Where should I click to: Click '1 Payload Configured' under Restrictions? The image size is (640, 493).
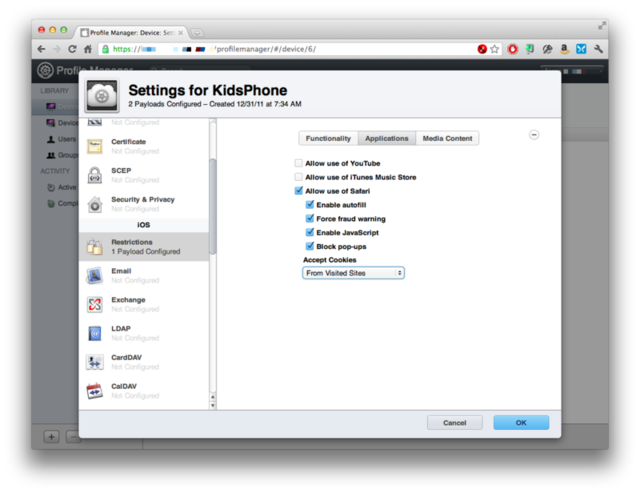[146, 251]
